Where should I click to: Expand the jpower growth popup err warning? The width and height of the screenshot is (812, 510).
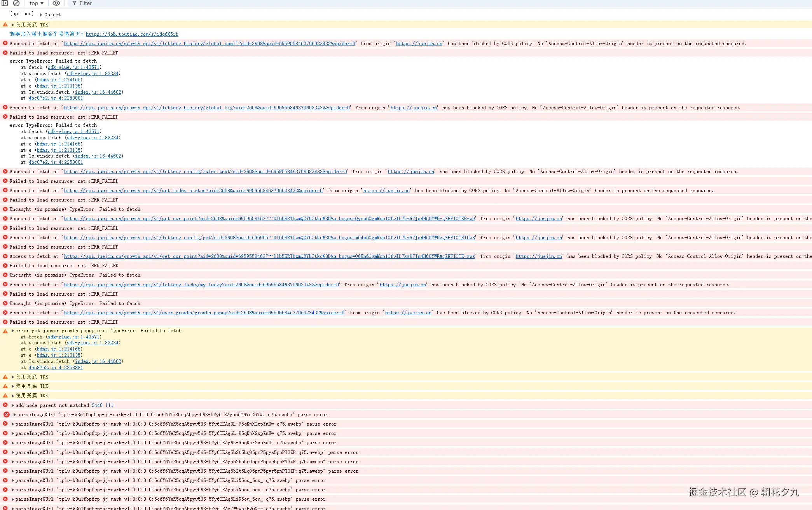[x=13, y=331]
